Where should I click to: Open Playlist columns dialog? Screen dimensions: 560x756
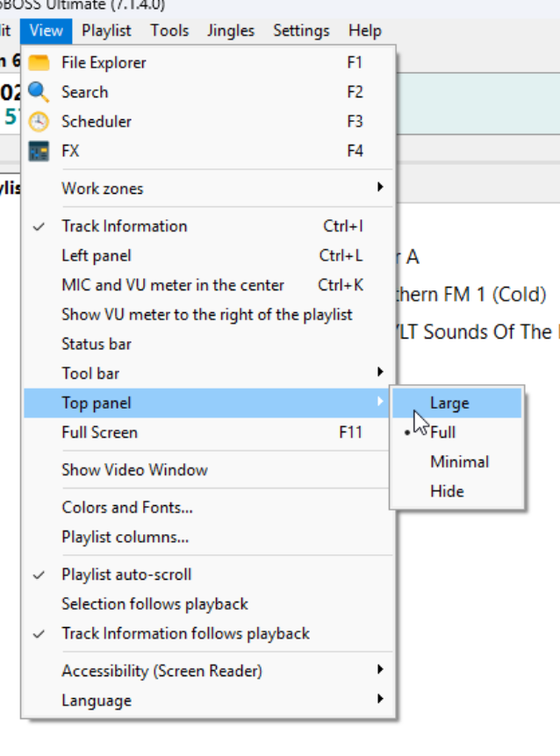(x=208, y=537)
